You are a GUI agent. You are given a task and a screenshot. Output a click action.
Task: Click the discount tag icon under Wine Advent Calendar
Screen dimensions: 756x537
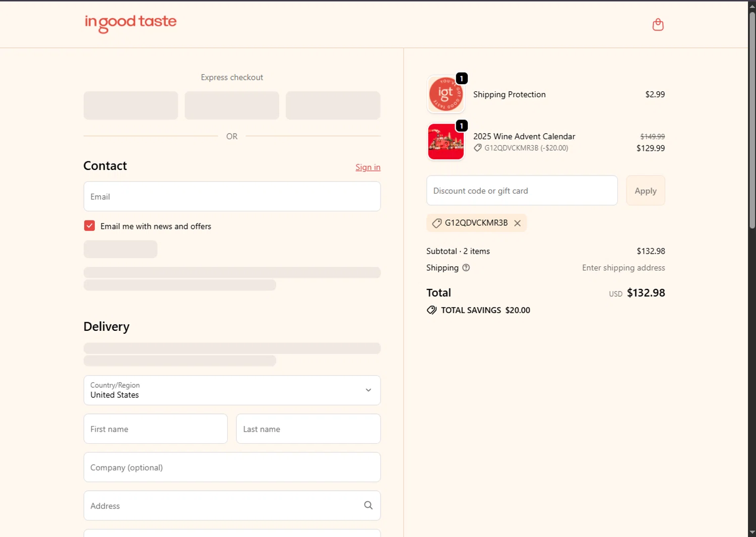[x=478, y=148]
